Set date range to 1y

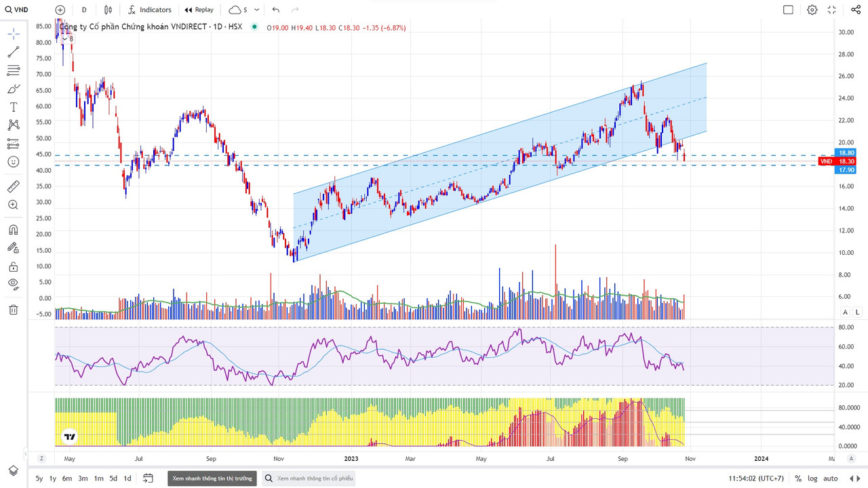(x=53, y=479)
